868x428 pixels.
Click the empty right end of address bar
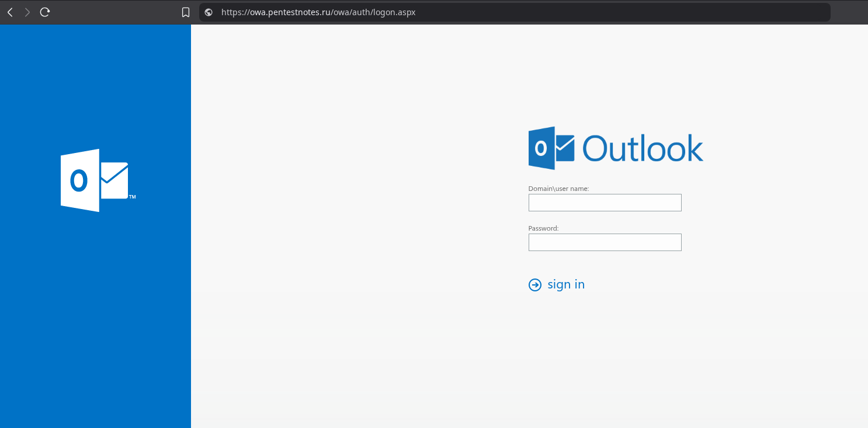click(643, 12)
